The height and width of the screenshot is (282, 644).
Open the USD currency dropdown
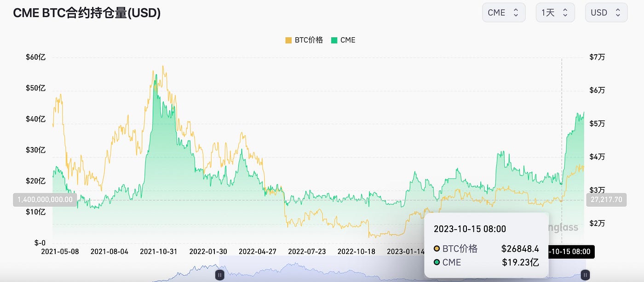pyautogui.click(x=606, y=12)
